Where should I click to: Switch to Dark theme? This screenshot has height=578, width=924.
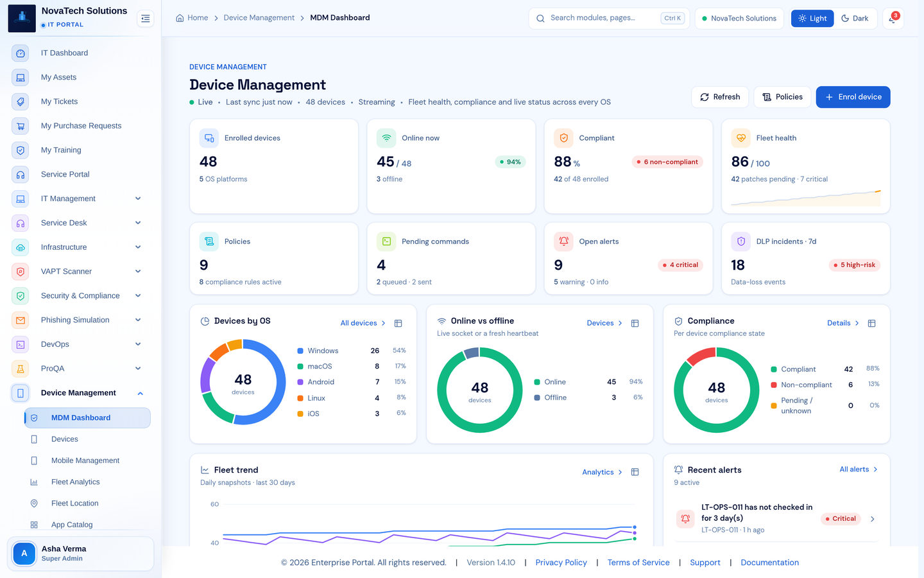click(x=855, y=19)
